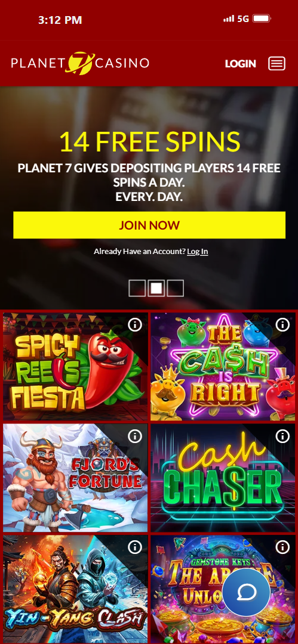Click LOGIN in the header

coord(241,64)
